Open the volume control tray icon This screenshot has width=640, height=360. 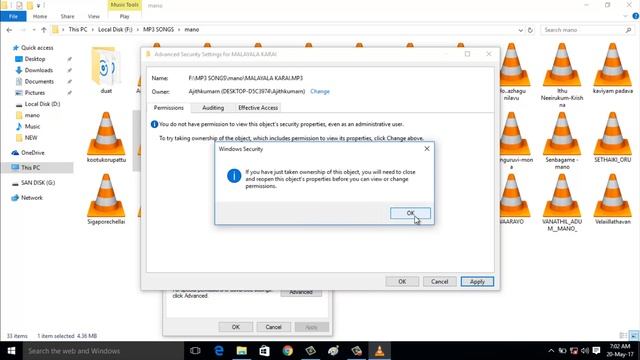[x=585, y=351]
